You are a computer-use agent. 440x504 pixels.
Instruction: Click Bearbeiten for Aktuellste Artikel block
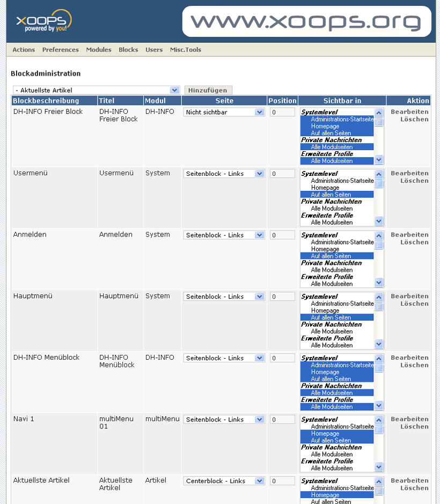[x=410, y=480]
